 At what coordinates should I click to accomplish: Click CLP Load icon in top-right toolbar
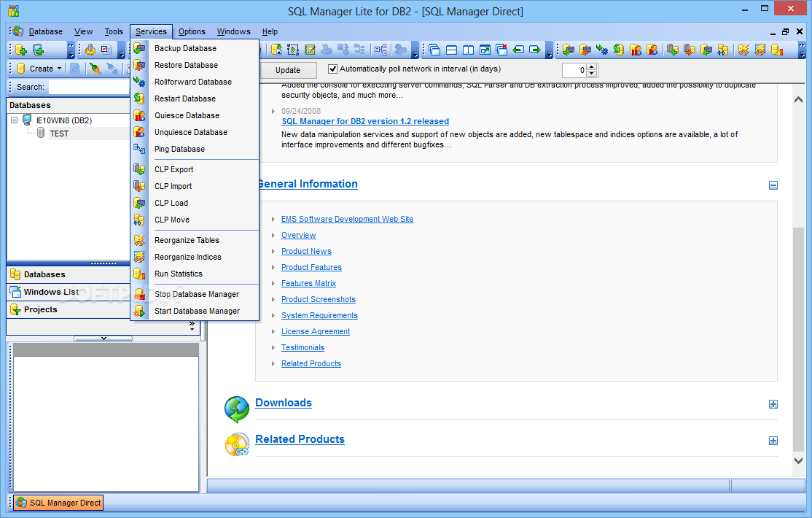tap(706, 50)
